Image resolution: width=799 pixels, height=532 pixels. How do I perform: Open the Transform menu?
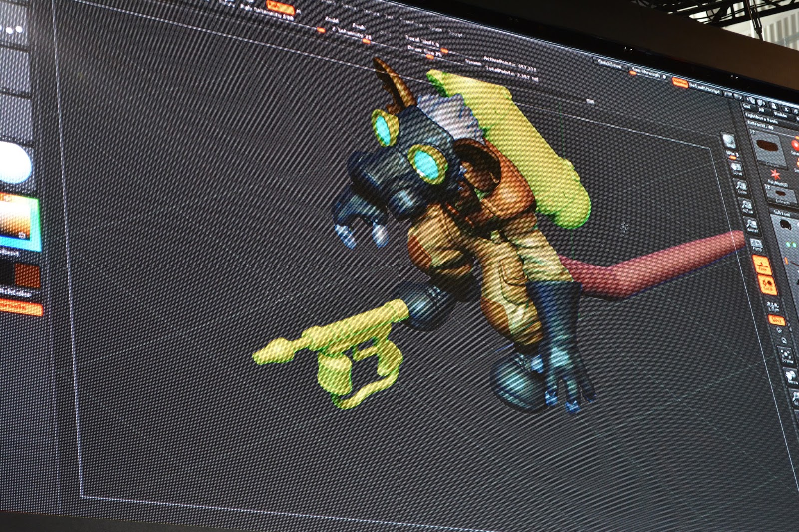click(x=411, y=23)
